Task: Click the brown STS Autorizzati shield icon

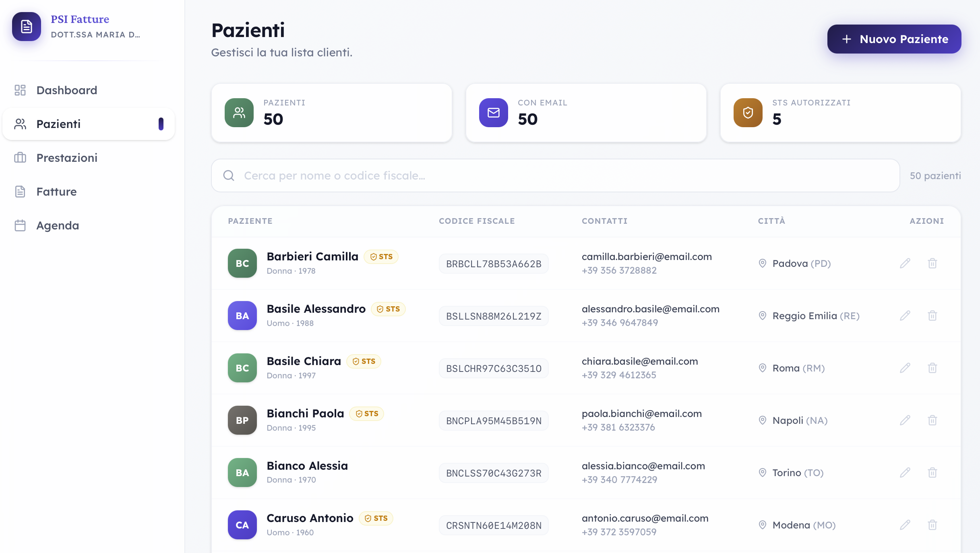Action: point(748,113)
